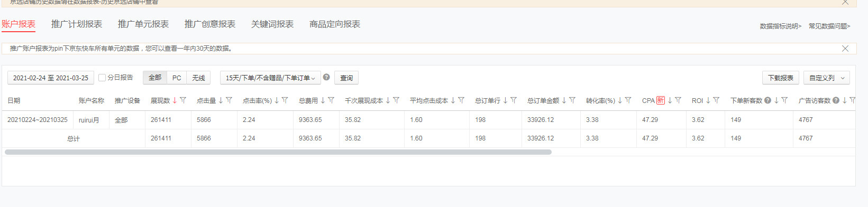This screenshot has width=868, height=207.
Task: Click the 查询 button
Action: click(346, 78)
